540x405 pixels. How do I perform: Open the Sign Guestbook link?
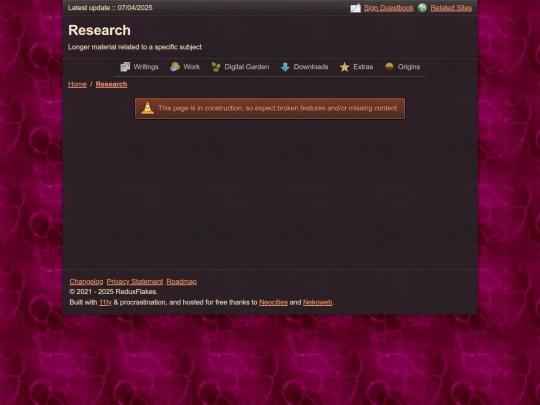click(x=388, y=8)
